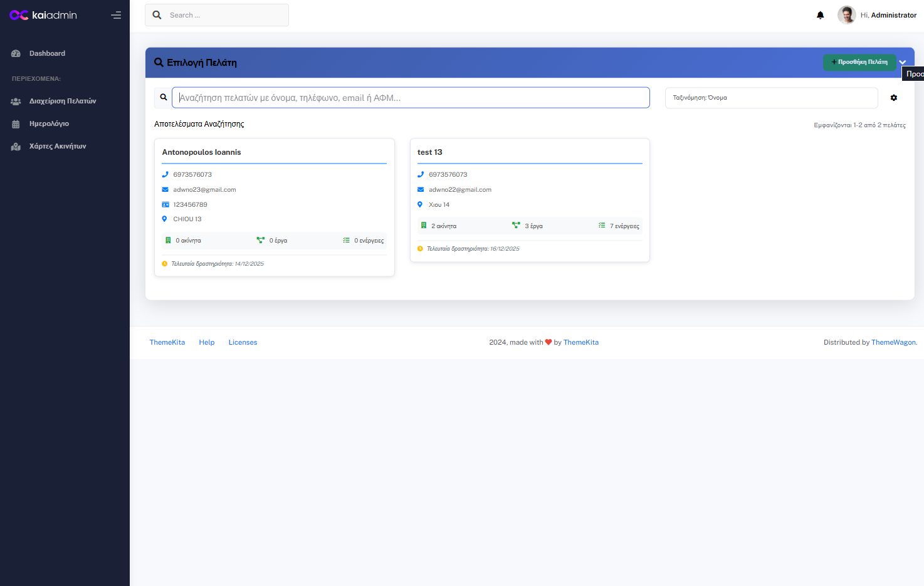
Task: Click the customer search input field
Action: 411,98
